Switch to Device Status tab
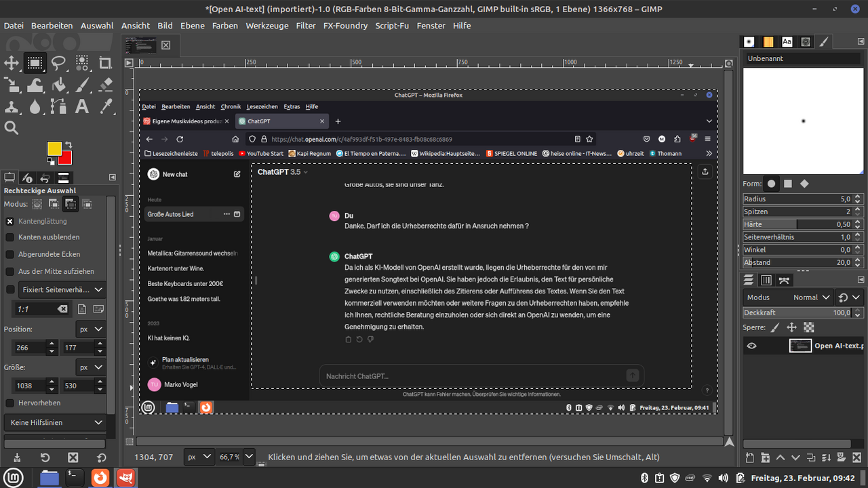Viewport: 868px width, 488px height. (27, 178)
